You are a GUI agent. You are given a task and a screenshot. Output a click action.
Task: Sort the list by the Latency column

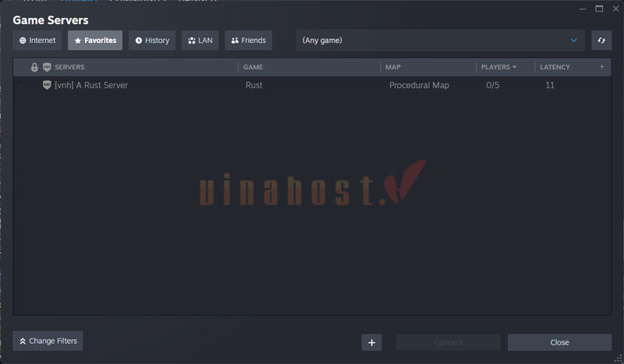click(555, 67)
